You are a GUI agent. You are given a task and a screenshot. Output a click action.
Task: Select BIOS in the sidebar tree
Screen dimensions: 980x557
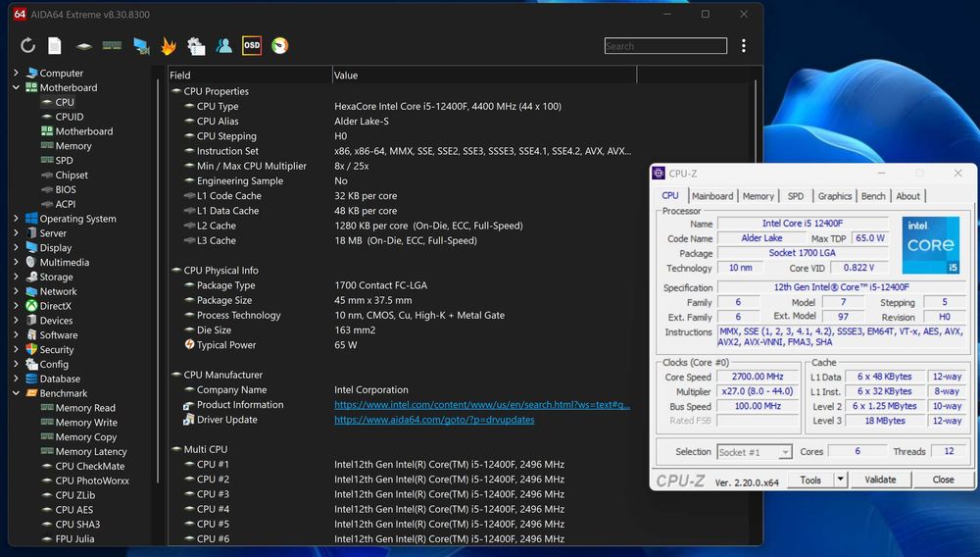click(66, 189)
